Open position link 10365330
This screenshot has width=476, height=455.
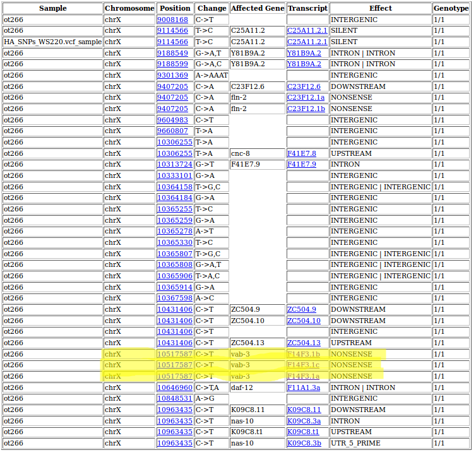tap(175, 242)
